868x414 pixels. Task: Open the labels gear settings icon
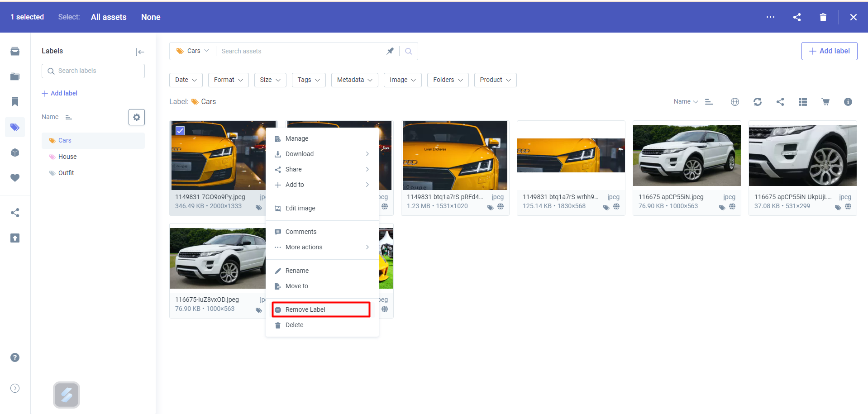[136, 117]
